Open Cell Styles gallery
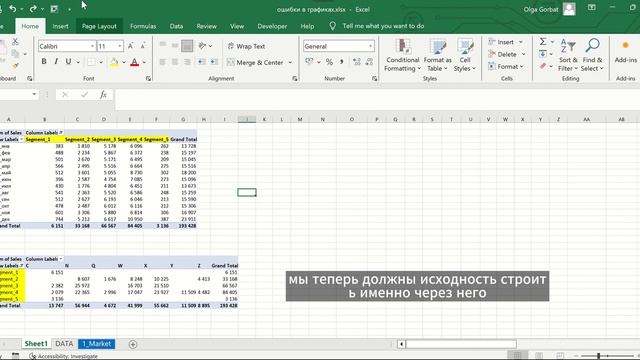 (465, 55)
